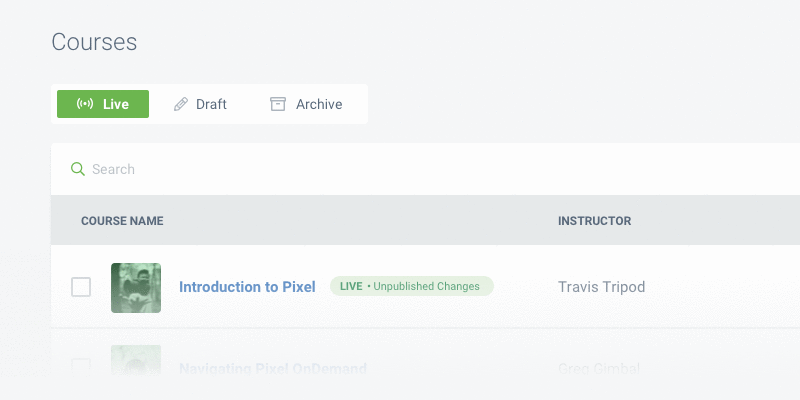This screenshot has width=800, height=400.
Task: Click the green magnifier search icon
Action: (x=78, y=169)
